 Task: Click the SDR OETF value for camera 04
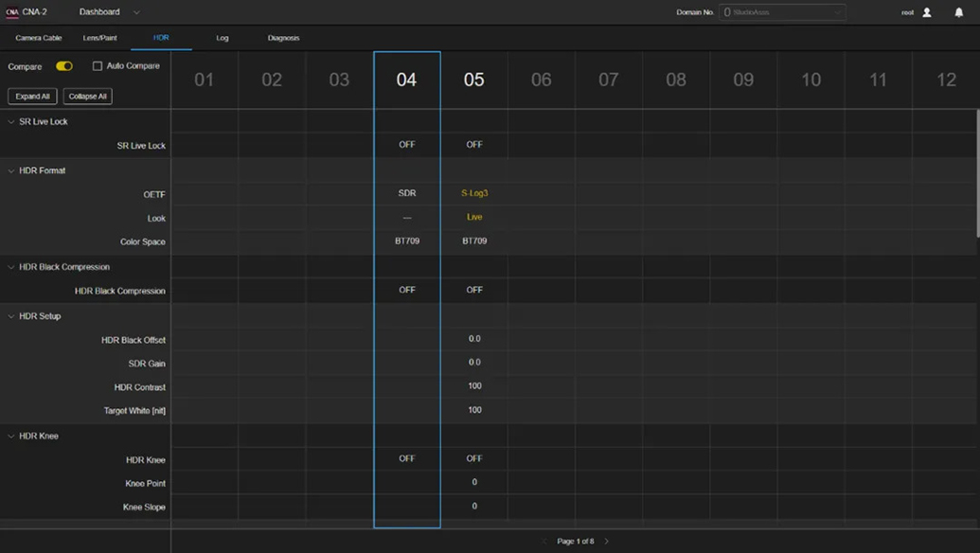407,193
